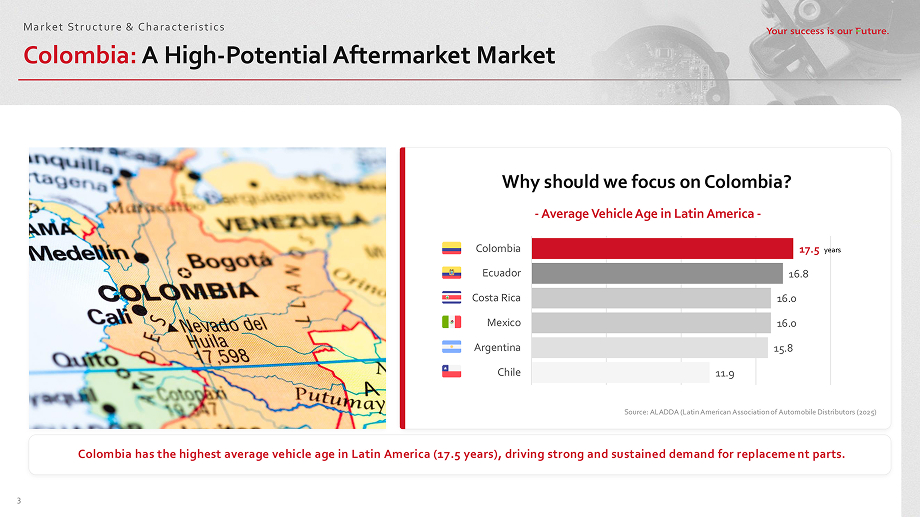Screen dimensions: 920x517
Task: Click the Argentina bar in the chart
Action: (x=649, y=347)
